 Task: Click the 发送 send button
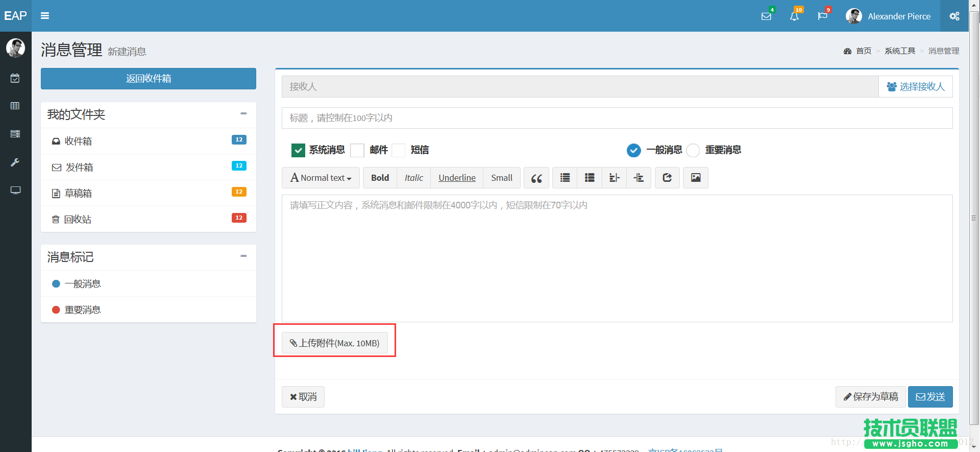930,397
